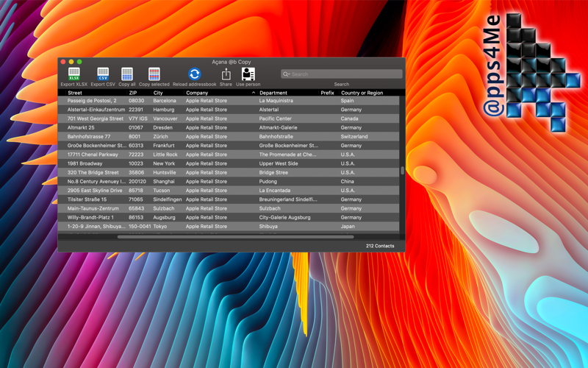Click the Export CSV icon
This screenshot has height=368, width=588.
[103, 74]
